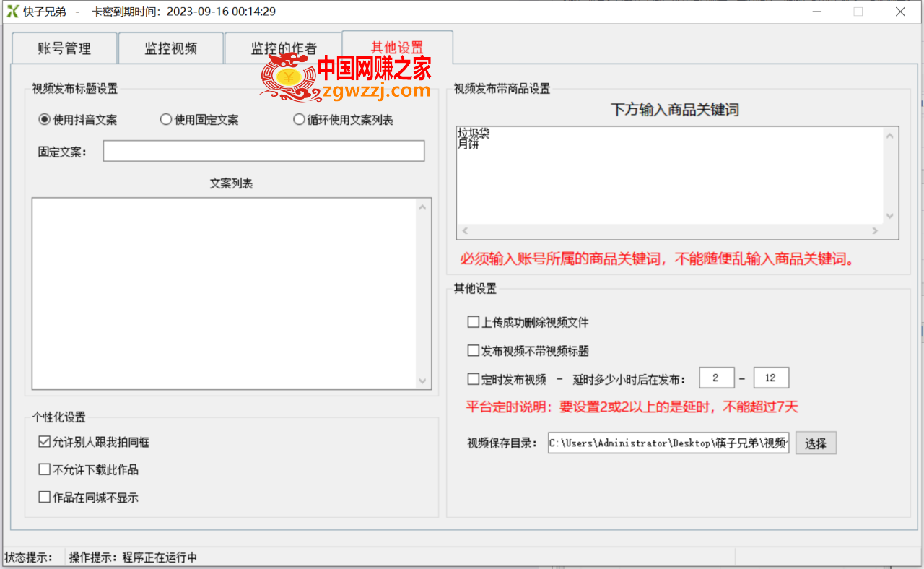Switch to the 监控的作者 tab

pyautogui.click(x=283, y=48)
